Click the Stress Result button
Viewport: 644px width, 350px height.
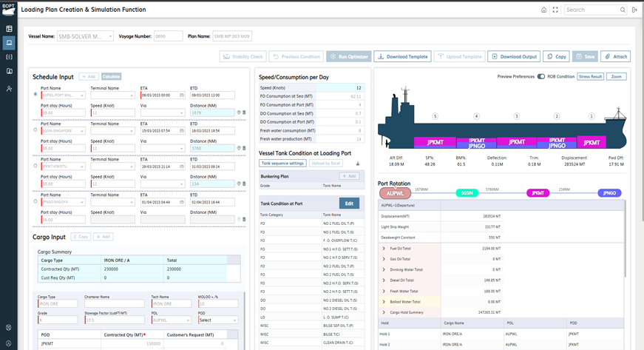(590, 76)
